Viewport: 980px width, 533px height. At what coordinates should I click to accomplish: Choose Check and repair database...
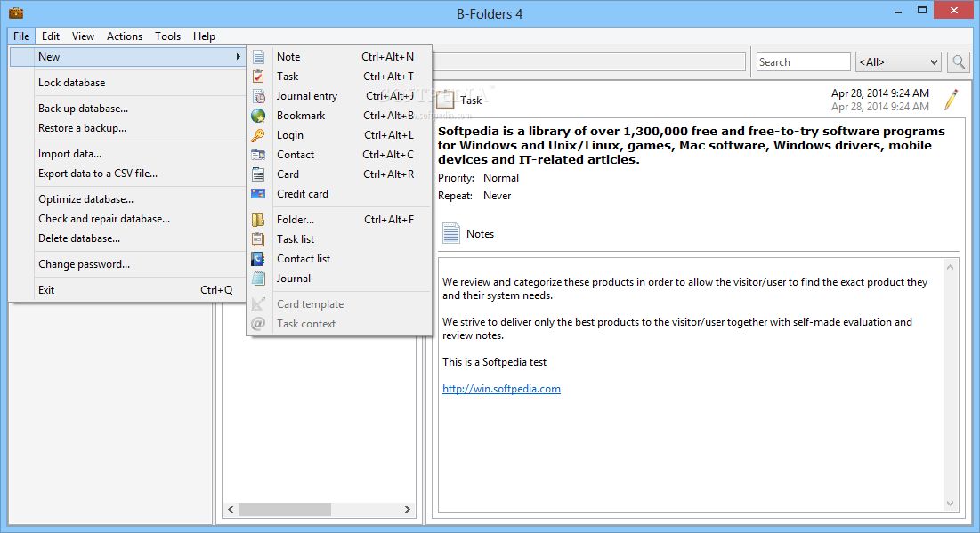point(127,219)
